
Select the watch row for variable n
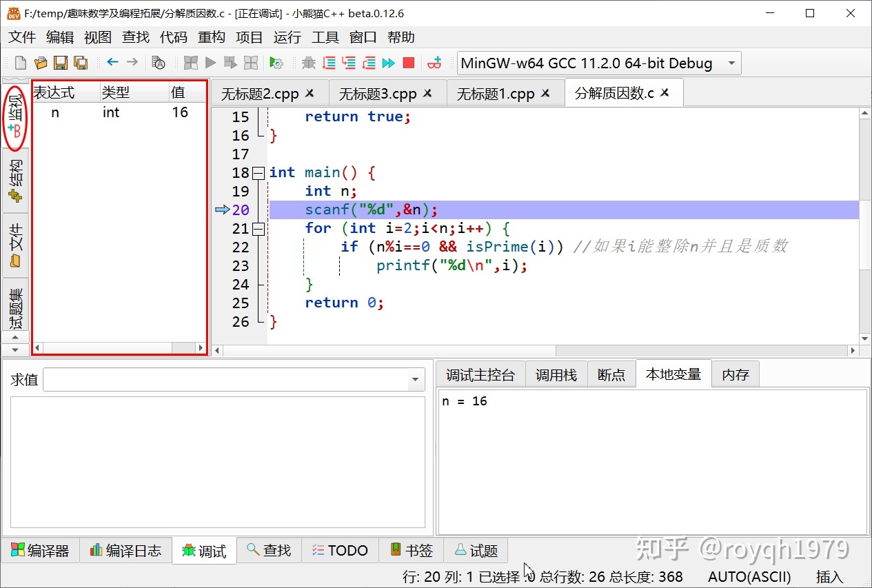coord(119,112)
